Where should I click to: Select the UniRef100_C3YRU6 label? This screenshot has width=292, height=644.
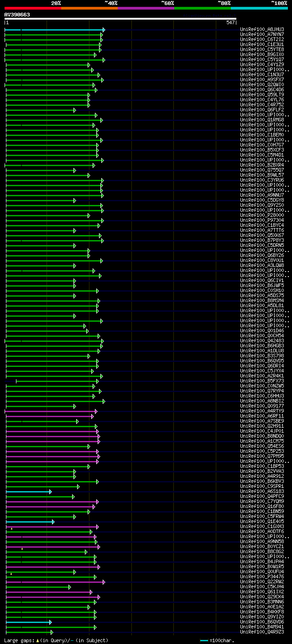262,180
